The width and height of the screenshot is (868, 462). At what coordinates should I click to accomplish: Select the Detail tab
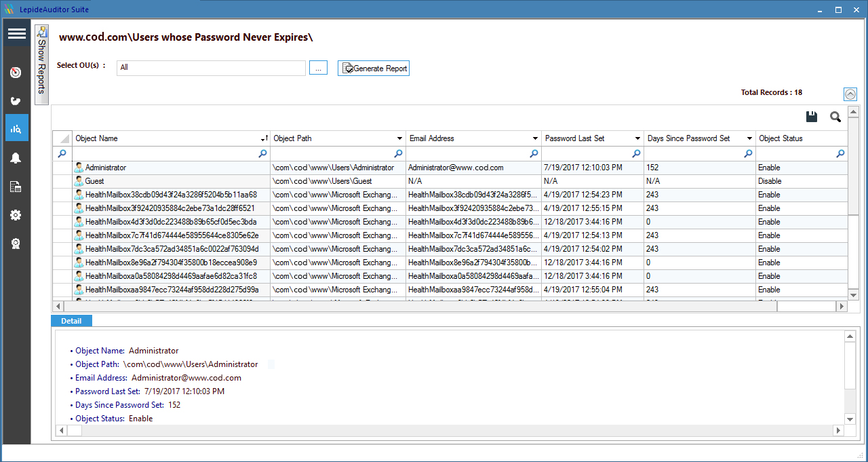coord(71,321)
